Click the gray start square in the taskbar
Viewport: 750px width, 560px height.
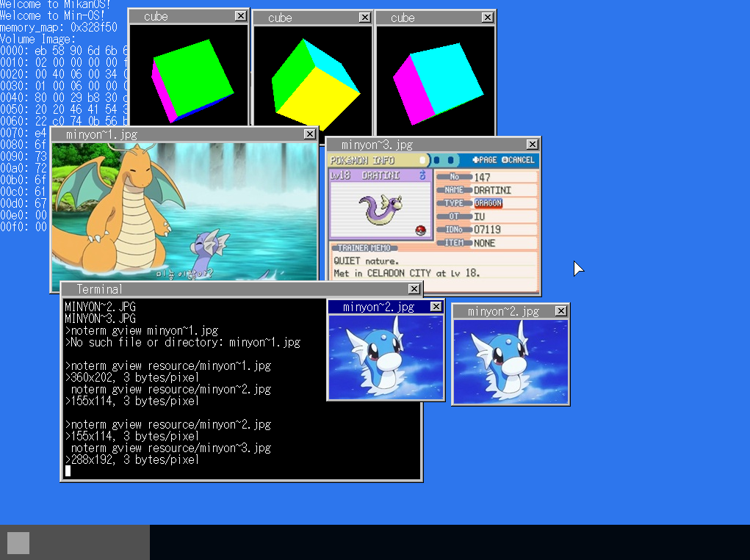18,543
